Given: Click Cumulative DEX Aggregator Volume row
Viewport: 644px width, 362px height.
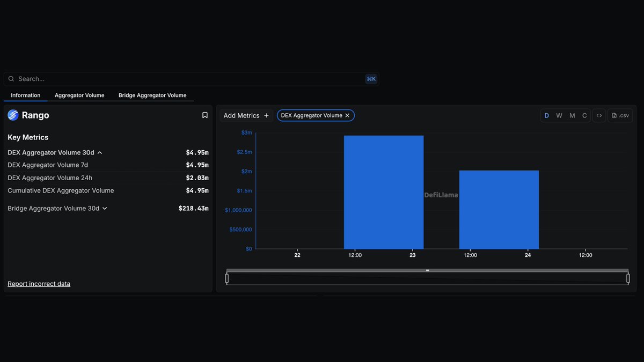Looking at the screenshot, I should (x=108, y=190).
